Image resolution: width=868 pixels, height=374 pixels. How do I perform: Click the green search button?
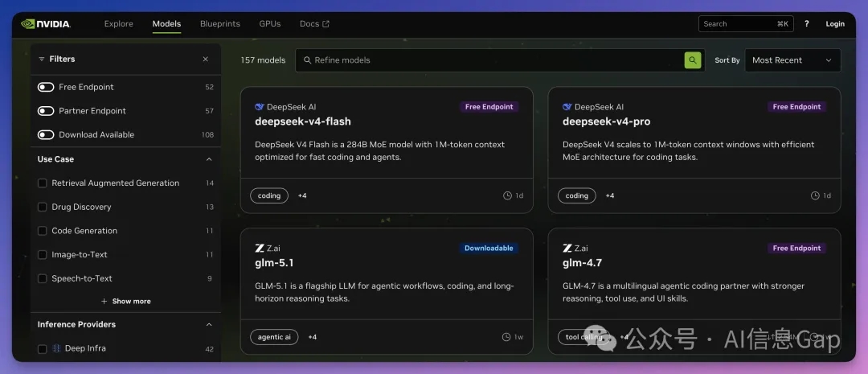(693, 60)
